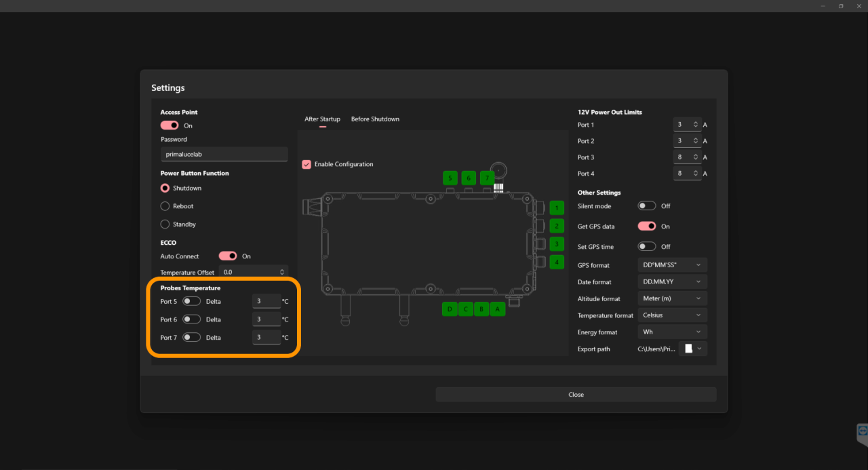Open the GPS format dropdown
Screen dimensions: 868x470
click(x=672, y=265)
